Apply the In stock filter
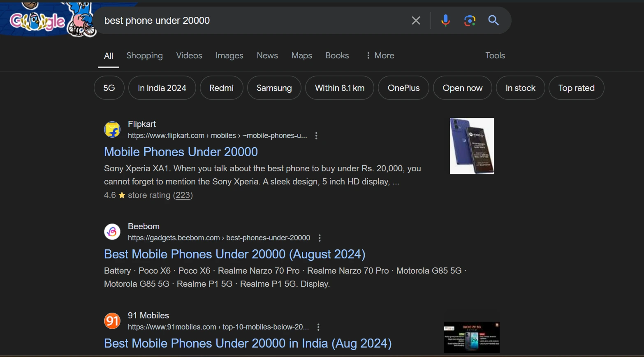The width and height of the screenshot is (644, 357). click(521, 88)
